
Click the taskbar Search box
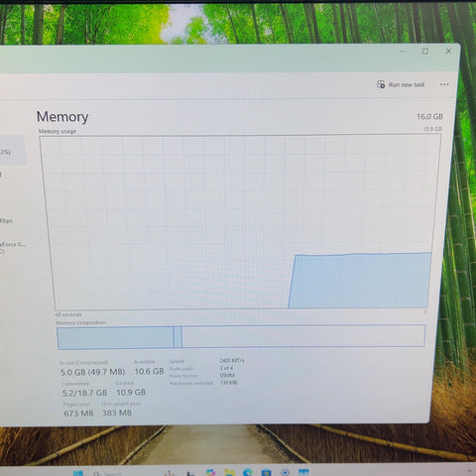pos(107,473)
